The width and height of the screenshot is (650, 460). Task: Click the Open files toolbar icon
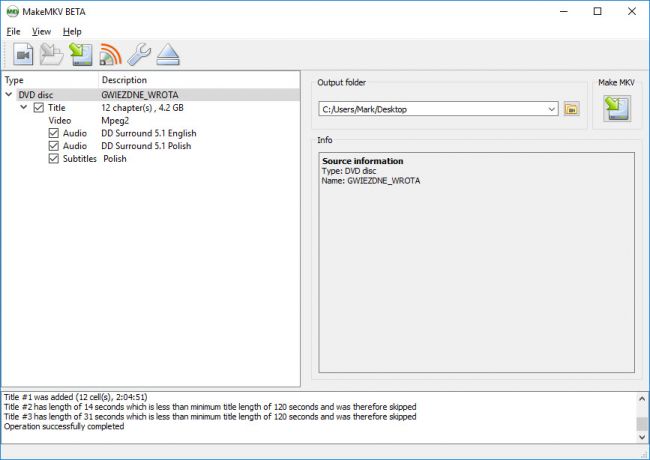23,55
